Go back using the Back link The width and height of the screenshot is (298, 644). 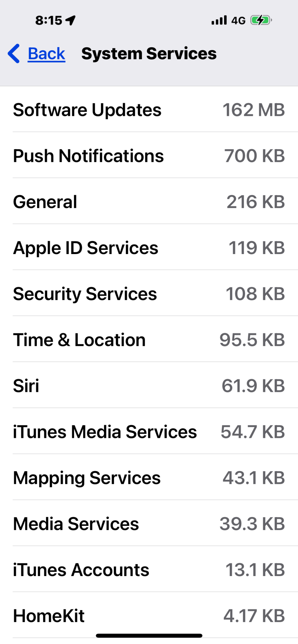[46, 53]
